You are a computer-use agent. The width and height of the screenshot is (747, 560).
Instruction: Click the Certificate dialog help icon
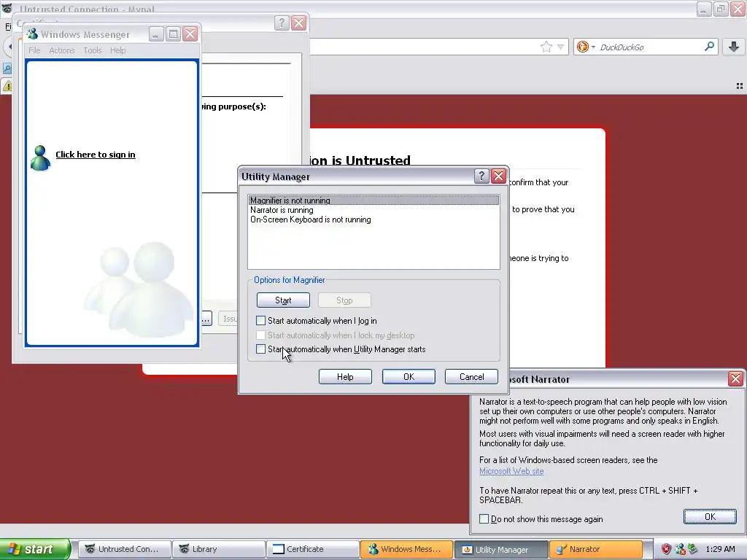(282, 23)
